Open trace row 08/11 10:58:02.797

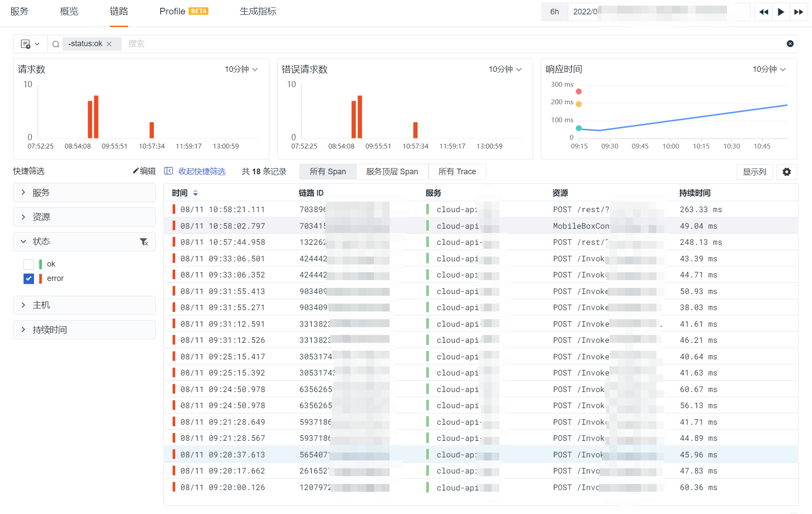pyautogui.click(x=481, y=226)
